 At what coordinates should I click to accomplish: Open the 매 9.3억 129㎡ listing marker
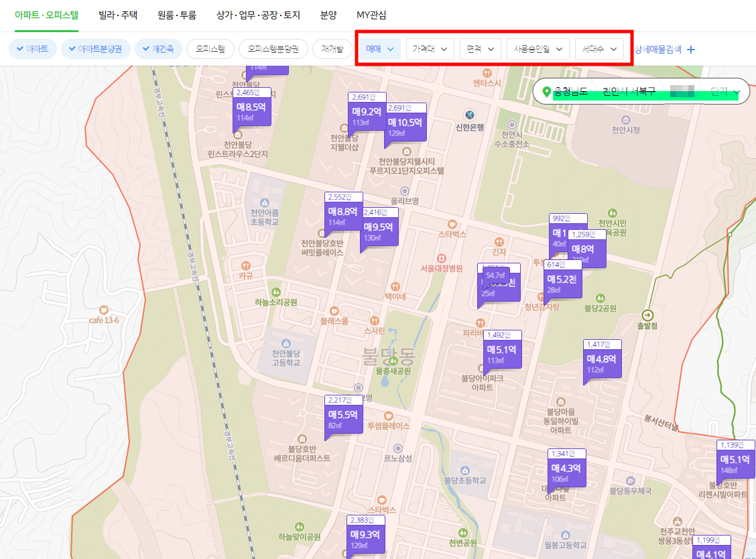[365, 535]
